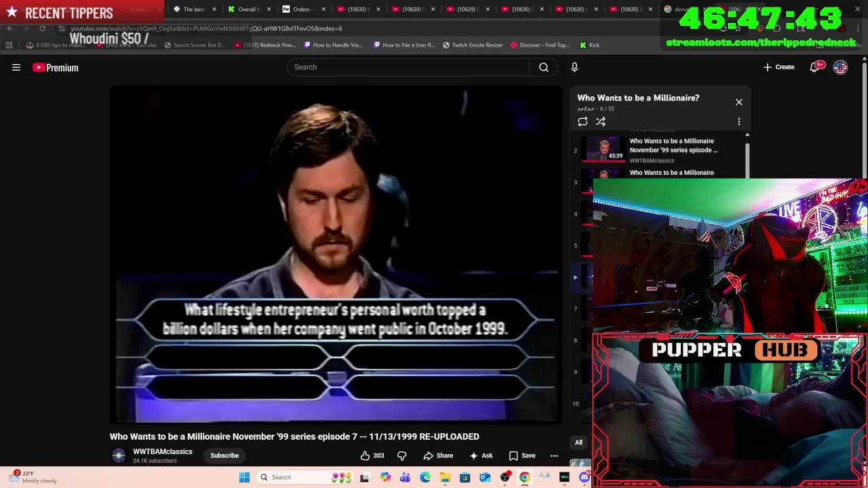Focus the YouTube search field
Viewport: 868px width, 488px height.
[408, 67]
